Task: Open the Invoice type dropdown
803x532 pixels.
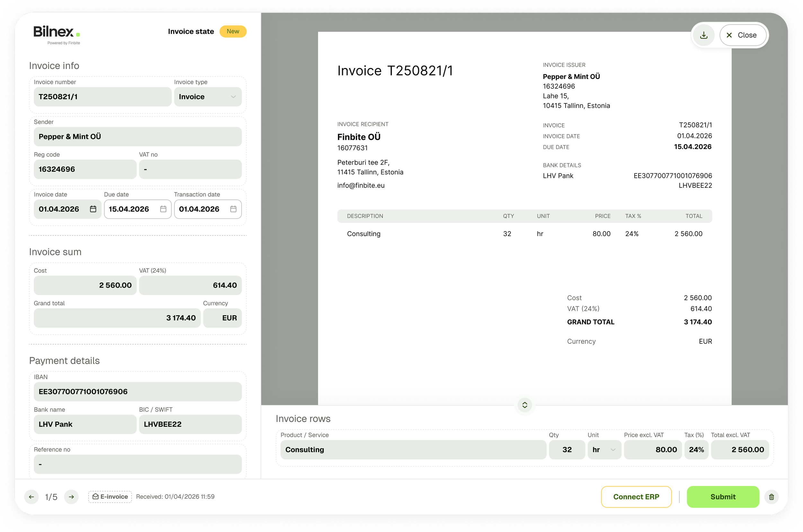Action: (x=208, y=97)
